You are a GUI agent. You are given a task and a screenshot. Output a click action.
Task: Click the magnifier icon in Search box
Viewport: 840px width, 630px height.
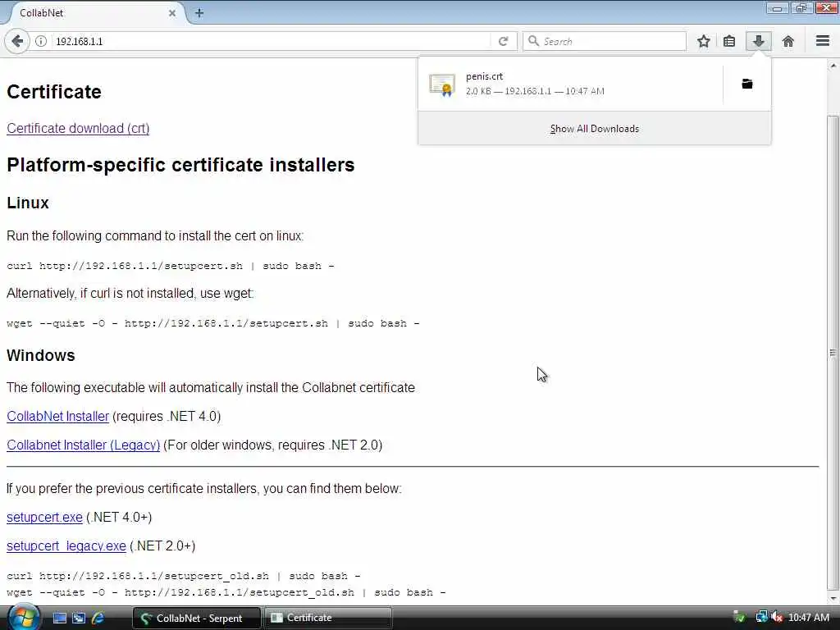pyautogui.click(x=533, y=41)
